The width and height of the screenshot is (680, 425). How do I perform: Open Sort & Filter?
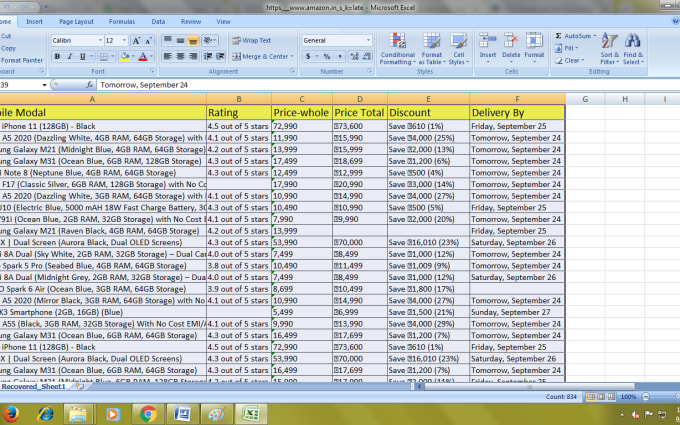pos(609,49)
